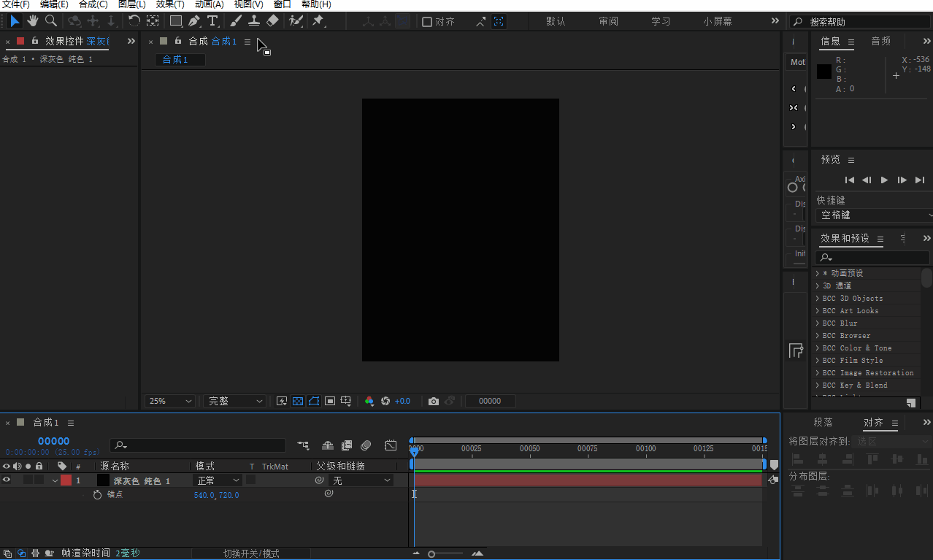Click the snapshot camera icon in viewer
This screenshot has height=560, width=933.
coord(434,401)
